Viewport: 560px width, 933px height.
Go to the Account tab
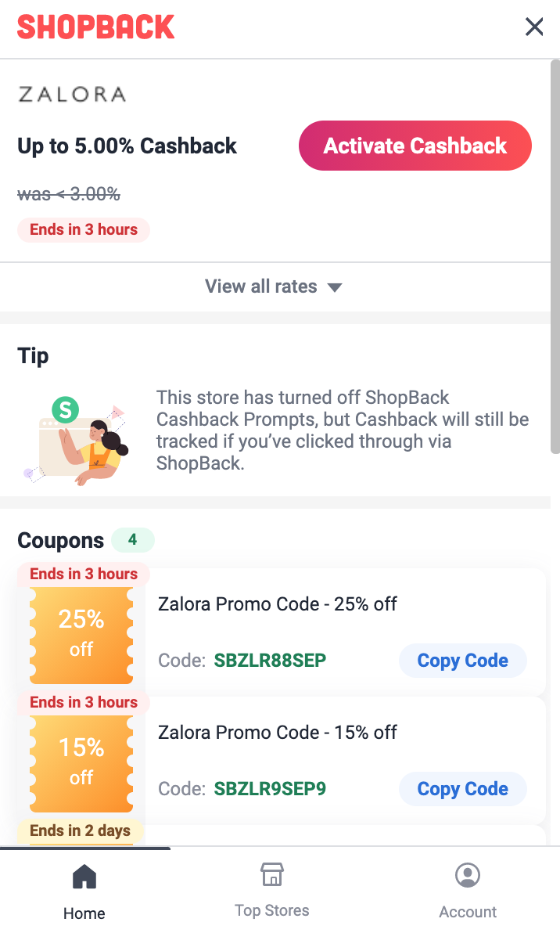[468, 912]
